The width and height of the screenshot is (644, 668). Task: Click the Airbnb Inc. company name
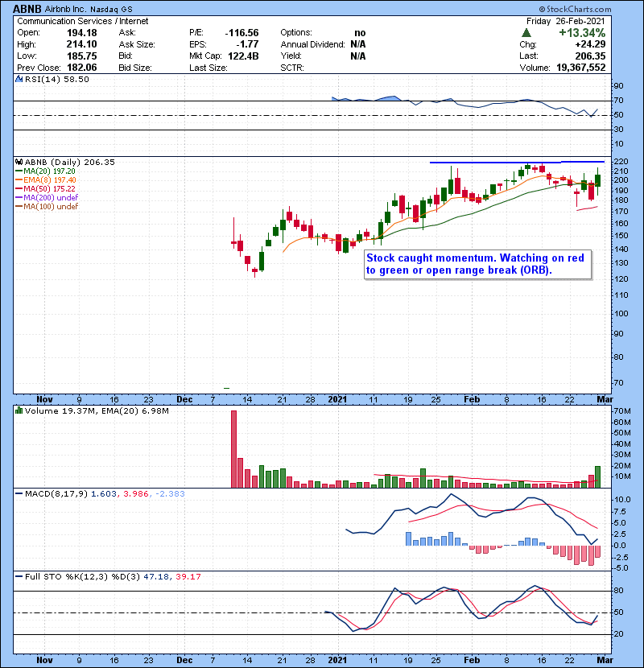(x=64, y=9)
